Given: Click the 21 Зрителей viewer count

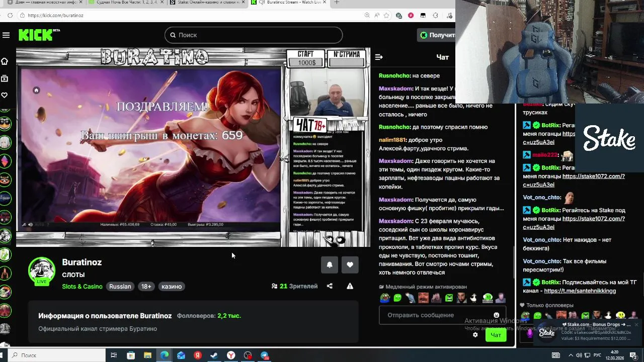Looking at the screenshot, I should coord(294,286).
